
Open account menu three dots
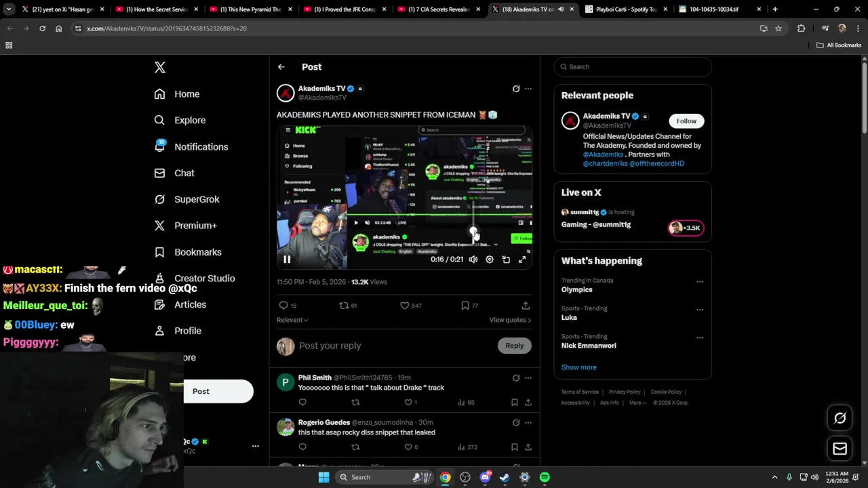(x=256, y=446)
